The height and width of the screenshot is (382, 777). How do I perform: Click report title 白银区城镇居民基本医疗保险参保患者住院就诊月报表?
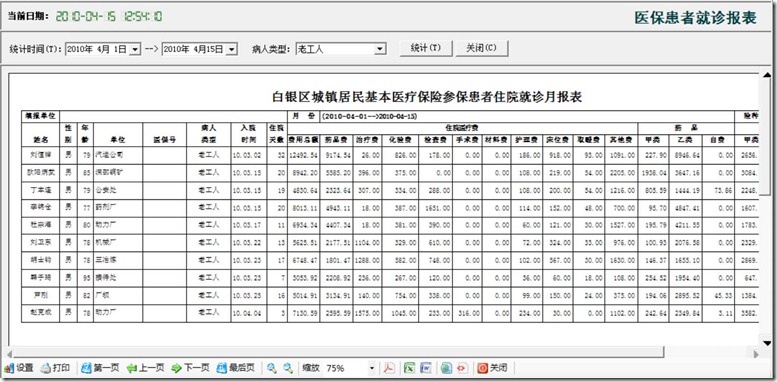click(x=427, y=97)
